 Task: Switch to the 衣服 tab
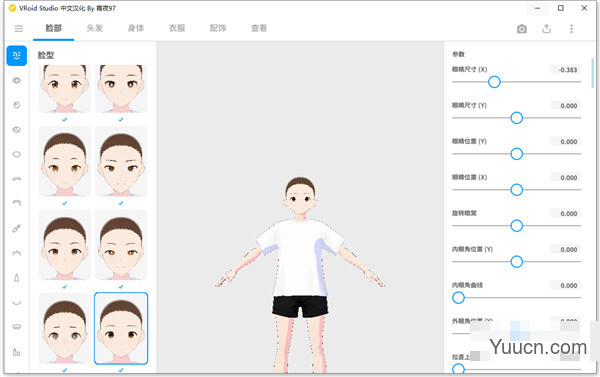click(x=177, y=28)
